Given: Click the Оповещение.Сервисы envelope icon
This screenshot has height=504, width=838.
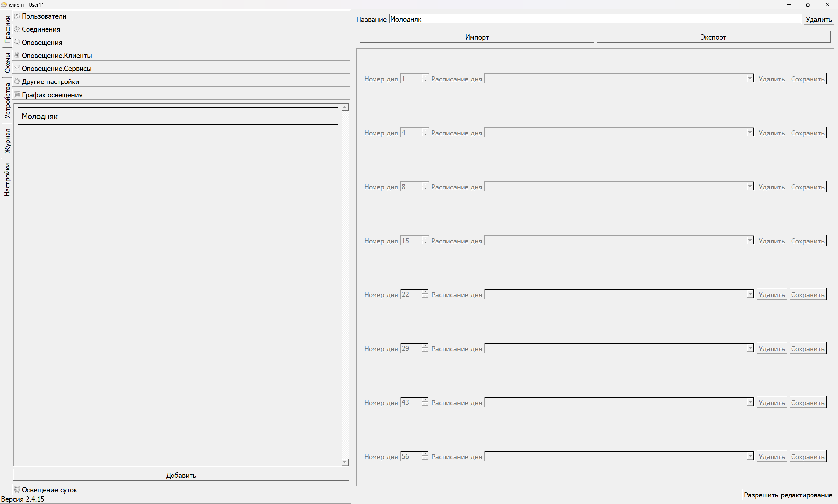Looking at the screenshot, I should (17, 68).
